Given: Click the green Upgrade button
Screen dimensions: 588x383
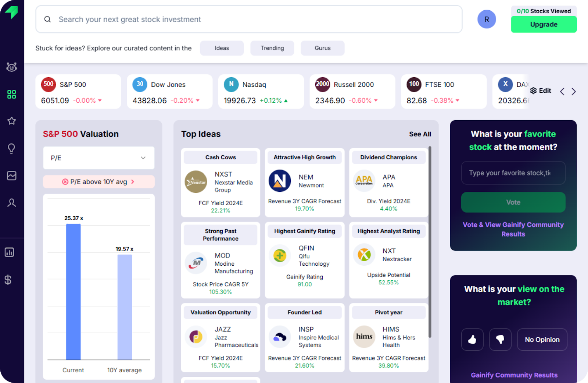Looking at the screenshot, I should [544, 25].
